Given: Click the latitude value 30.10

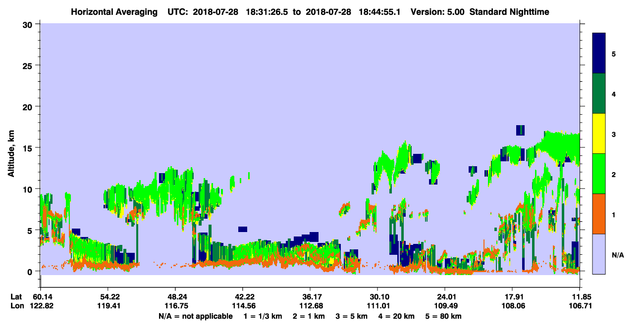Looking at the screenshot, I should tap(377, 297).
